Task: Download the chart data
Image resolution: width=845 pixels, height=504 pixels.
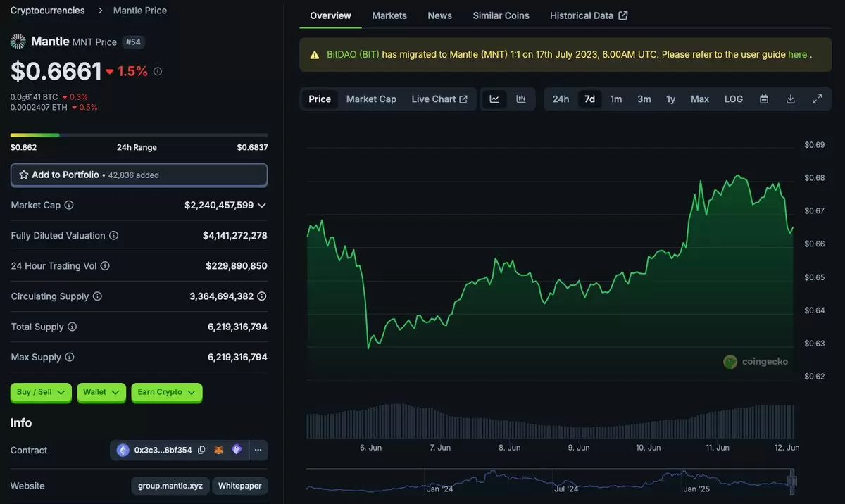Action: (x=791, y=99)
